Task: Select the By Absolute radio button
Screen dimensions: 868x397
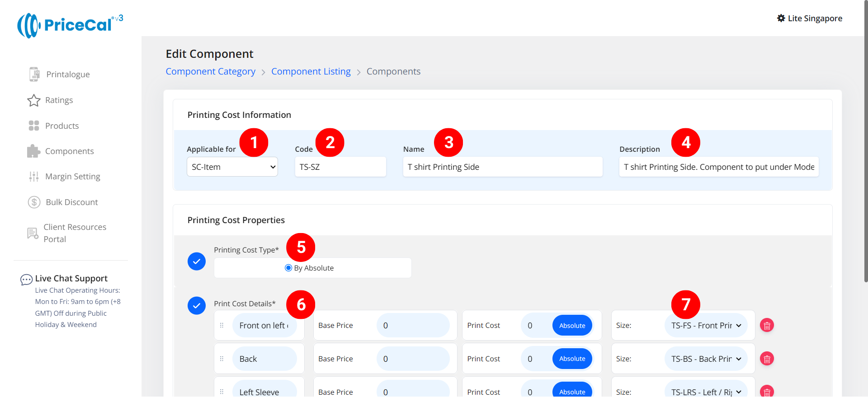Action: (288, 268)
